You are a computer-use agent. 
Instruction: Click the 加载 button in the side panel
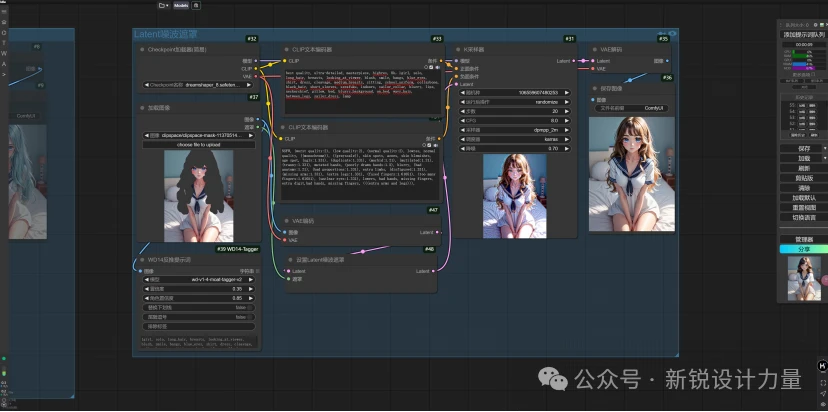click(x=801, y=158)
